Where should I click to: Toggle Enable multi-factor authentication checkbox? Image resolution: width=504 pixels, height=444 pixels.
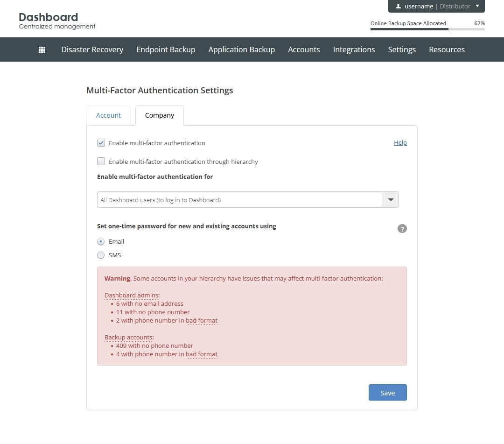101,143
